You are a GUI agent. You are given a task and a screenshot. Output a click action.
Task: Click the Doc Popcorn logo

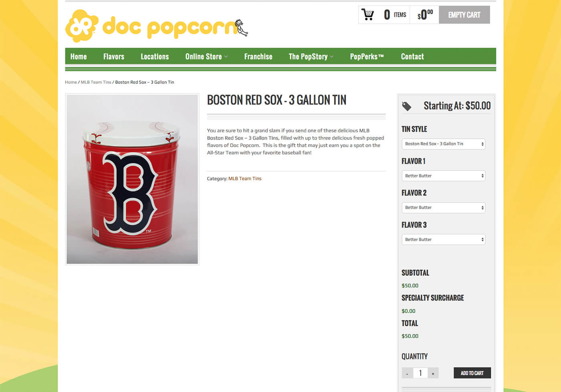156,26
